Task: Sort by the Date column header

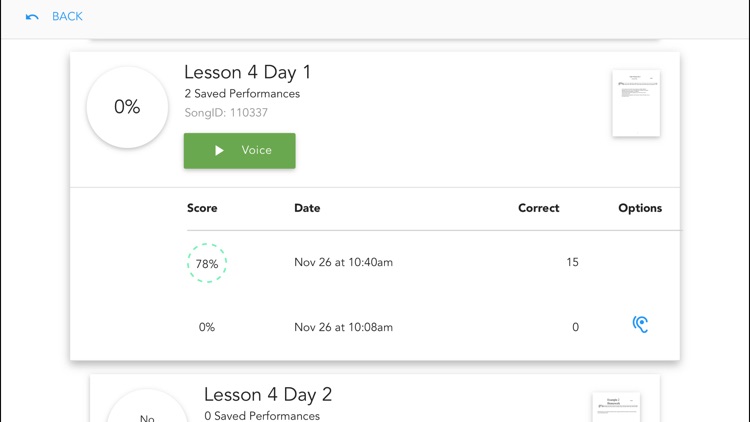Action: [307, 208]
